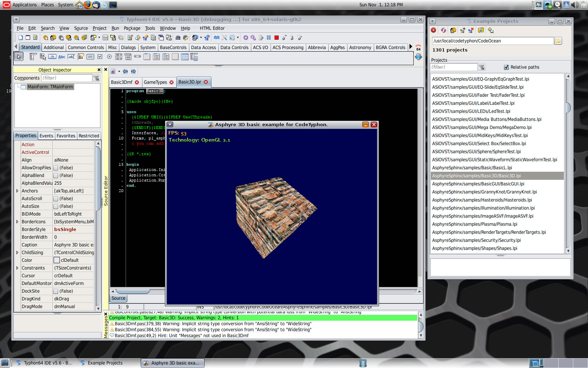The image size is (588, 368).
Task: Open the Run menu
Action: pyautogui.click(x=115, y=28)
